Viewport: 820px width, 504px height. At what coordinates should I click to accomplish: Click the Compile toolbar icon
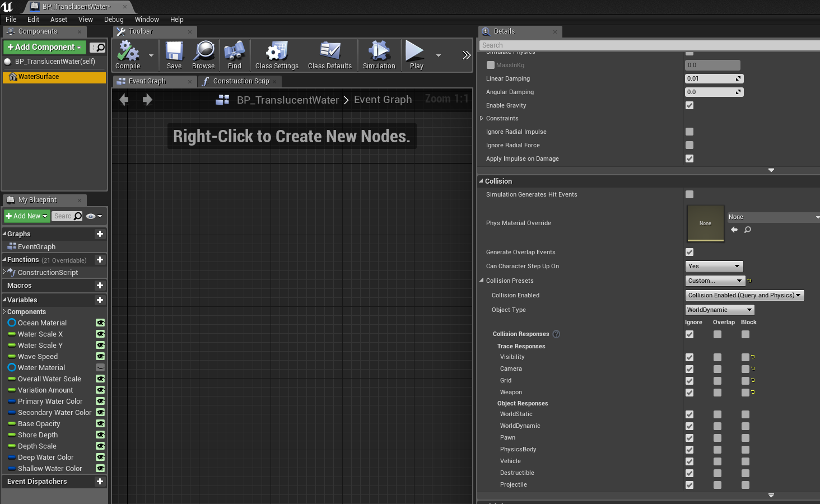point(128,55)
